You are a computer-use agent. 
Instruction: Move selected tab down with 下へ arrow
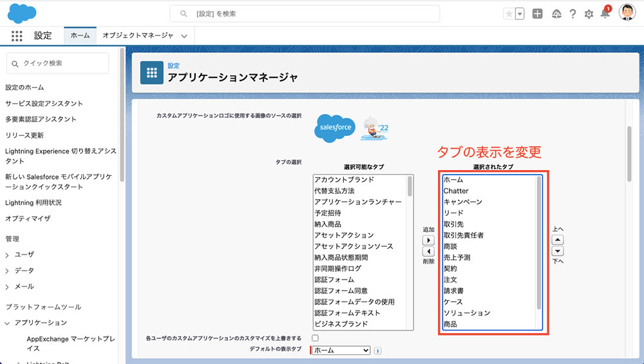[x=558, y=251]
